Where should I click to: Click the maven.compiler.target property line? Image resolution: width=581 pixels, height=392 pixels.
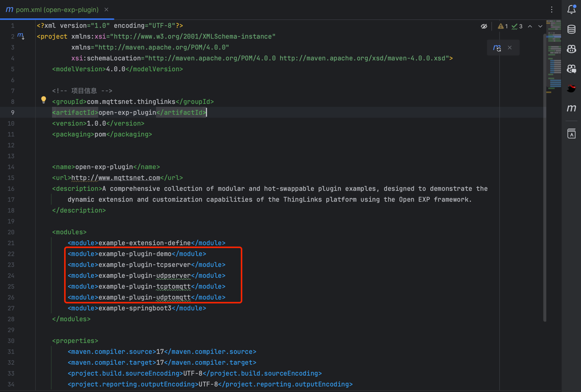pos(162,362)
